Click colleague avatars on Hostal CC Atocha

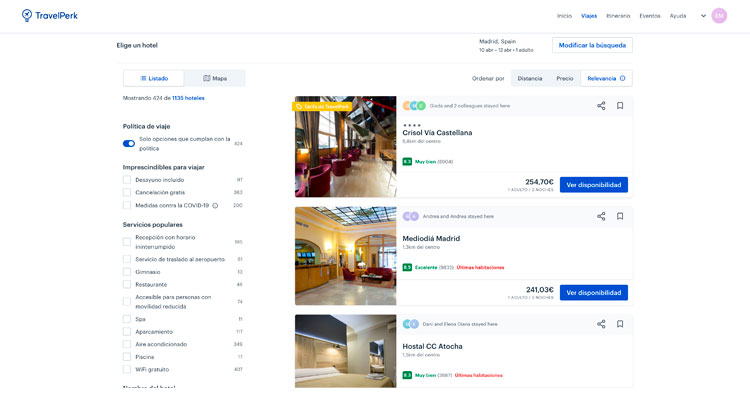pos(410,324)
